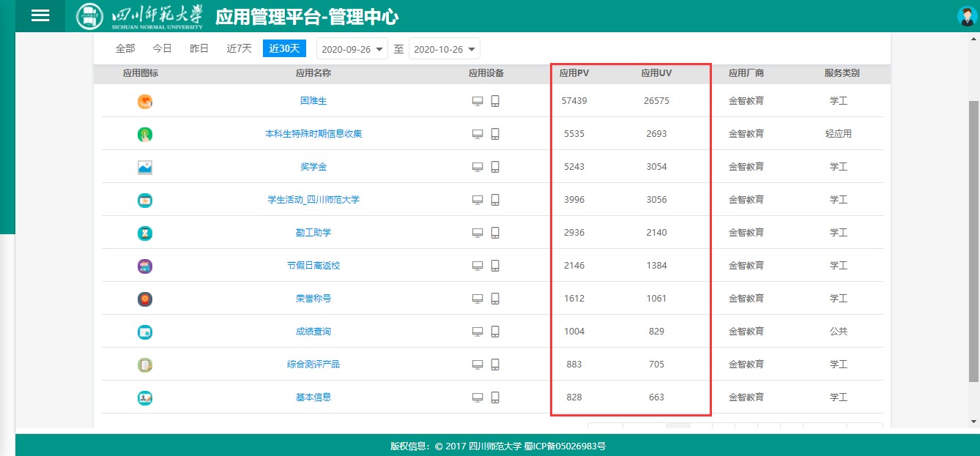
Task: Click the 成绩查询 app icon
Action: (x=145, y=332)
